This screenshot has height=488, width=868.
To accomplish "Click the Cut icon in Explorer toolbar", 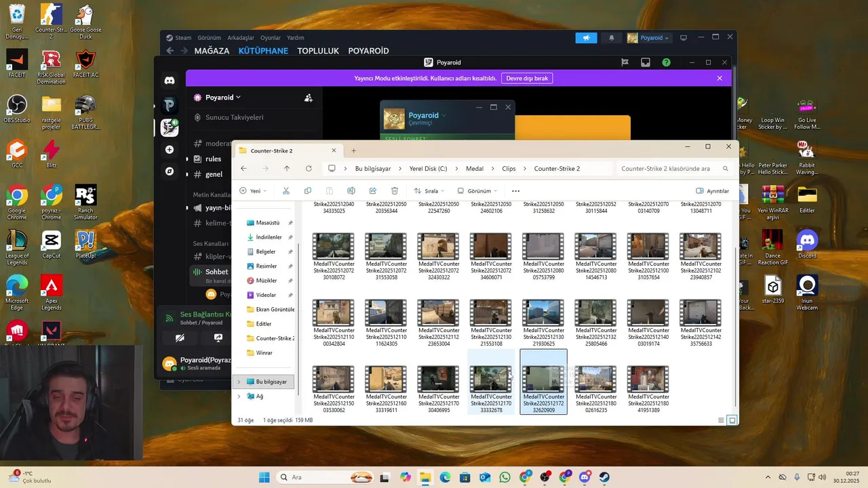I will [286, 191].
